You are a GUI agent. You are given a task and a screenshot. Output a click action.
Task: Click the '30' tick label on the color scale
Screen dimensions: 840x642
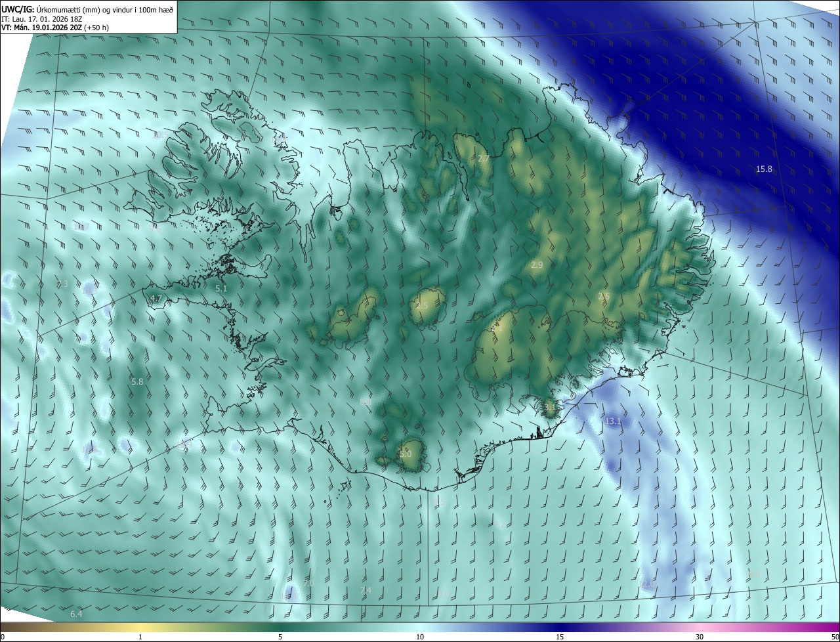point(700,637)
